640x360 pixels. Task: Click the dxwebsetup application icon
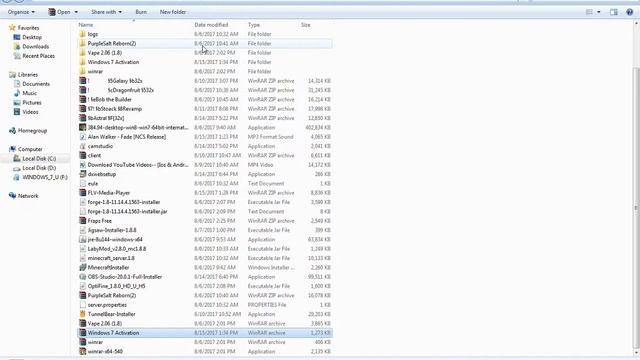click(82, 174)
